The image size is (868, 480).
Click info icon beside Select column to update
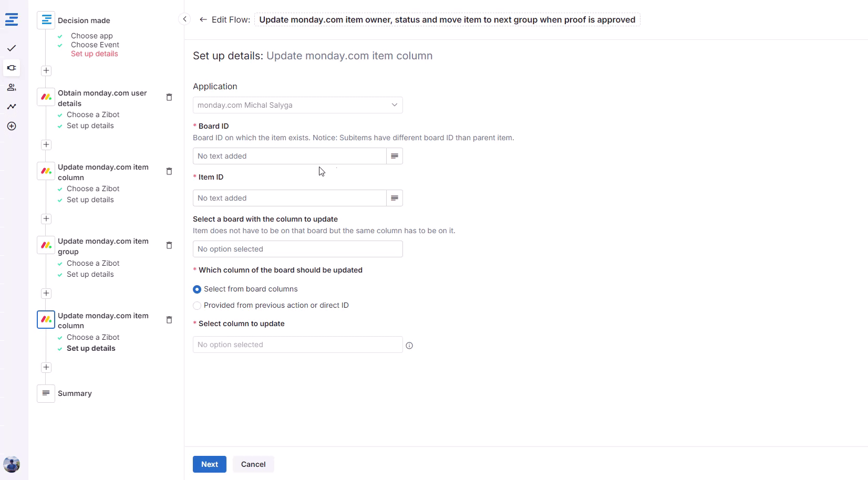pos(409,346)
